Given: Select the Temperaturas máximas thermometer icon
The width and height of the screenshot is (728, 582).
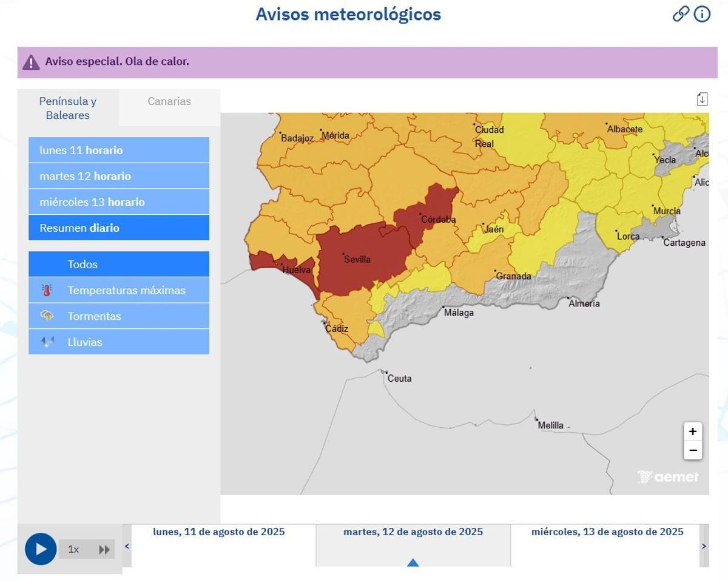Looking at the screenshot, I should click(46, 289).
